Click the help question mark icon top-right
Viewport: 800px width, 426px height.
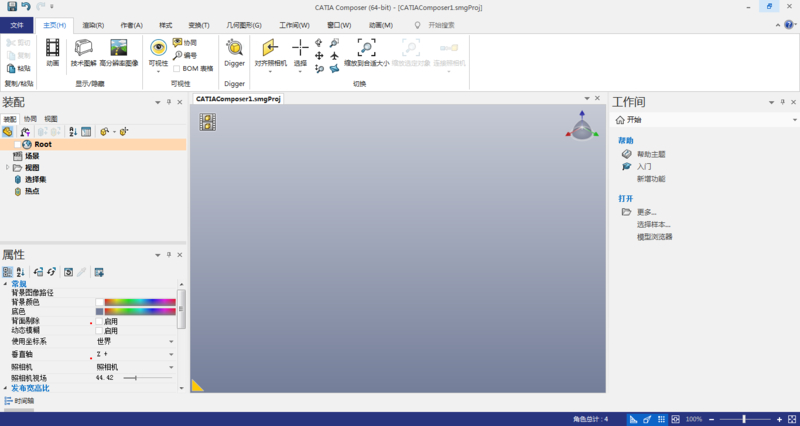coord(789,24)
